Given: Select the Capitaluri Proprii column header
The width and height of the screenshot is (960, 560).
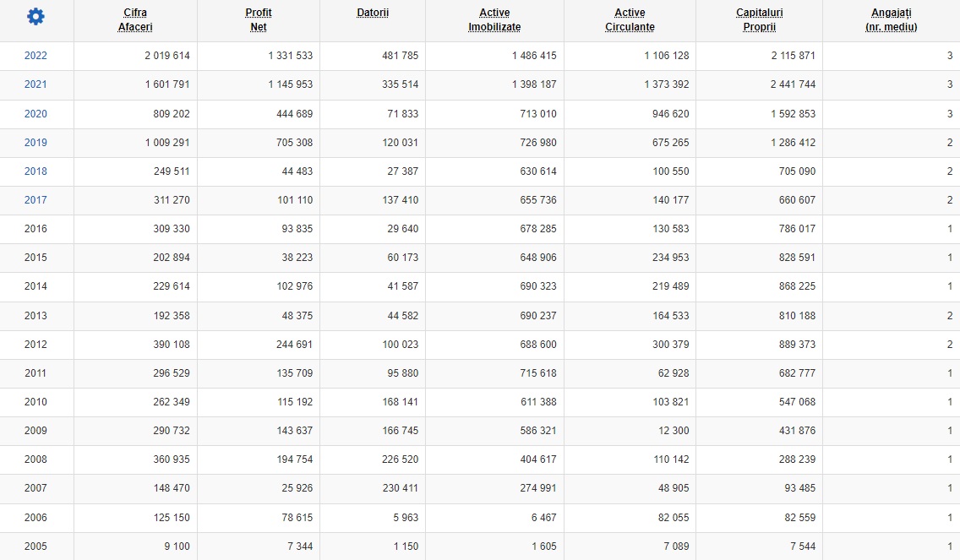Looking at the screenshot, I should pos(759,20).
